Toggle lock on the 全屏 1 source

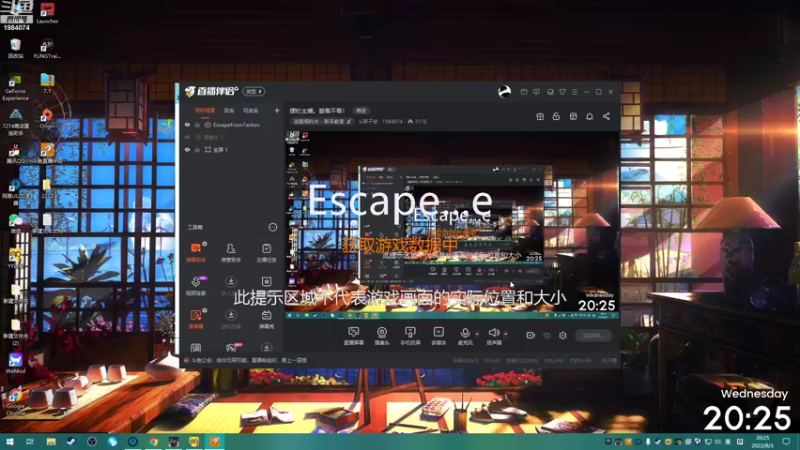click(x=197, y=149)
